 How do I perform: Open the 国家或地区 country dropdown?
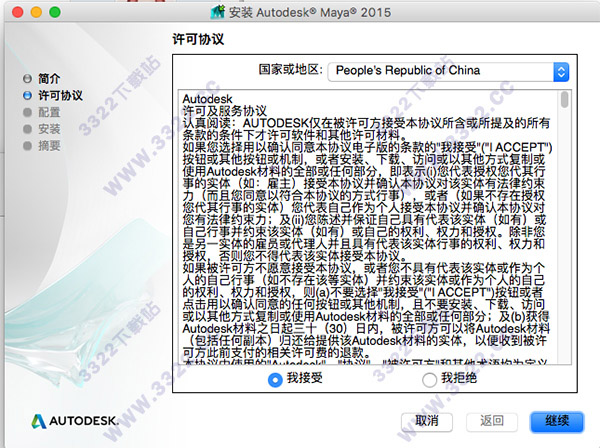pyautogui.click(x=448, y=72)
